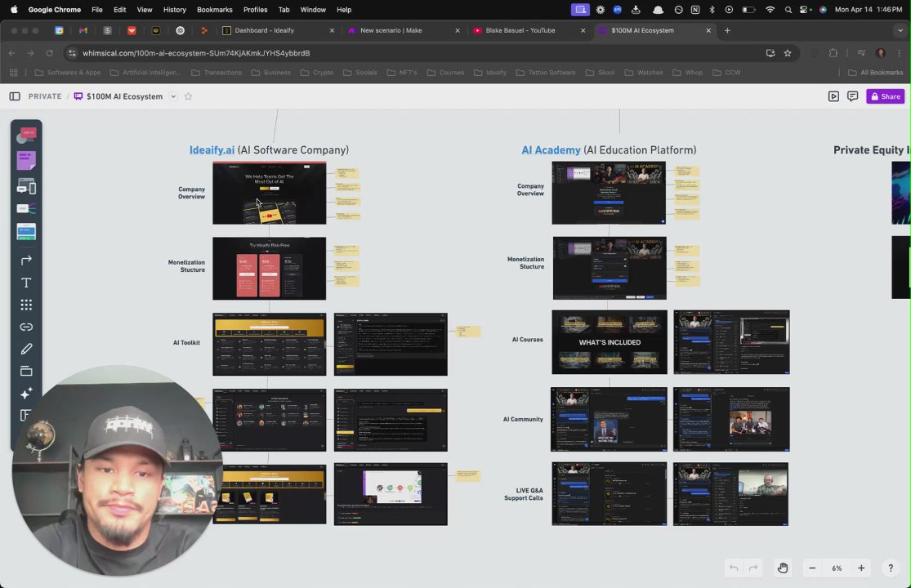Screen dimensions: 911x588
Task: Close the $100M AI Ecosystem tab
Action: pyautogui.click(x=708, y=30)
